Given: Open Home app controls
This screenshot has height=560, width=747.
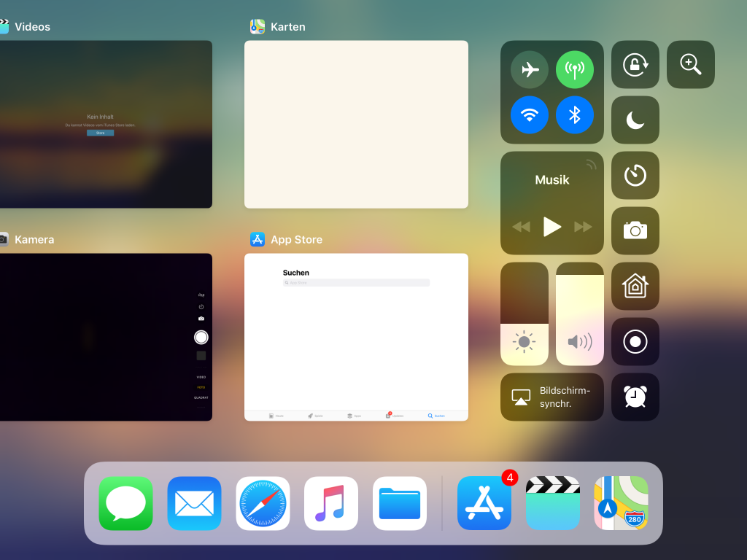Looking at the screenshot, I should (635, 286).
